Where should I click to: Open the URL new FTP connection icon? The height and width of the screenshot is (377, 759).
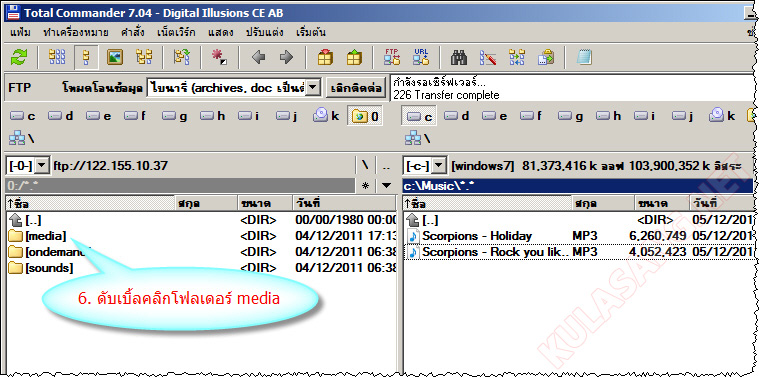click(x=421, y=57)
